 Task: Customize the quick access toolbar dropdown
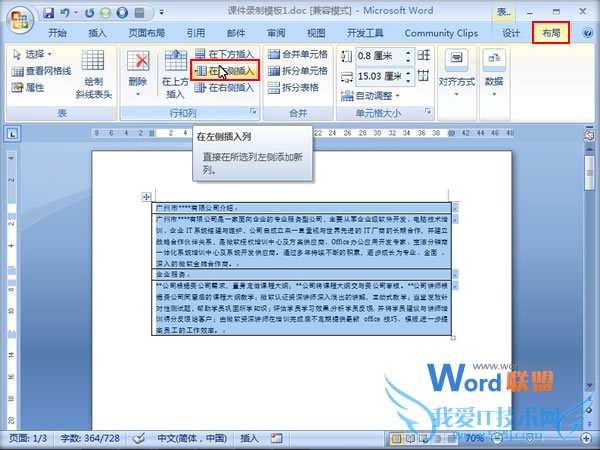tap(161, 13)
